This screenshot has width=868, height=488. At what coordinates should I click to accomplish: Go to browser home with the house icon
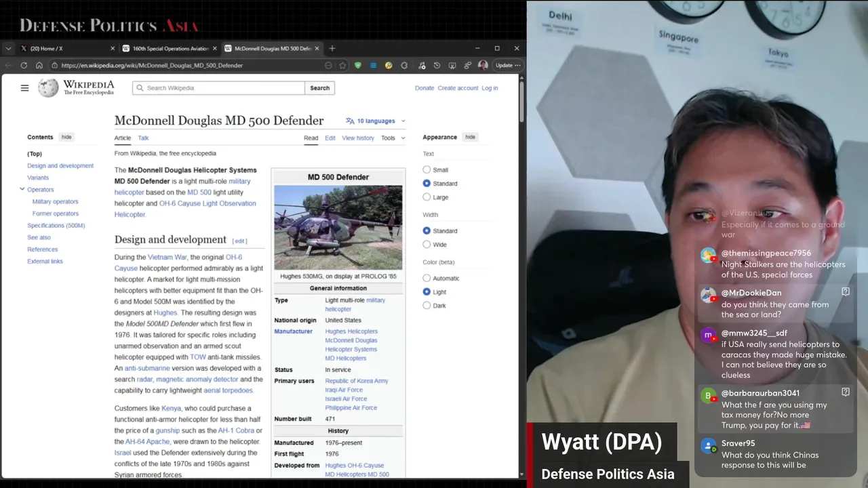click(x=39, y=66)
